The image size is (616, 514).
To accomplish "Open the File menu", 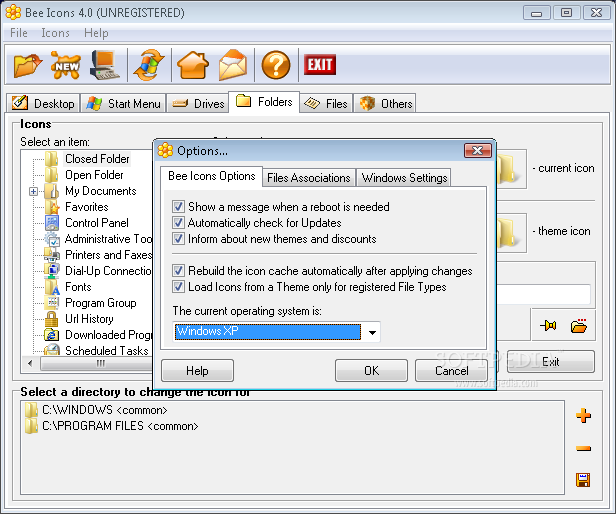I will point(19,33).
